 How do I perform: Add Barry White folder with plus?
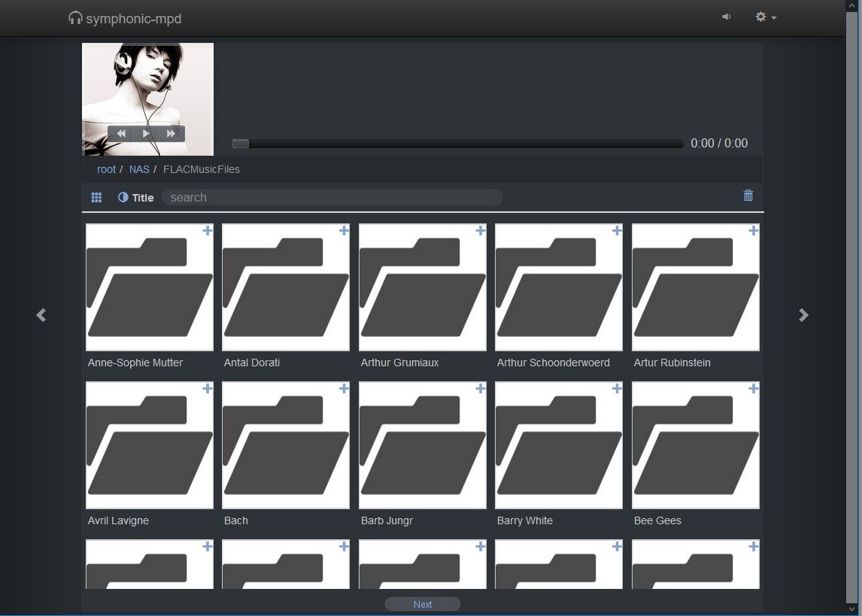pos(617,389)
